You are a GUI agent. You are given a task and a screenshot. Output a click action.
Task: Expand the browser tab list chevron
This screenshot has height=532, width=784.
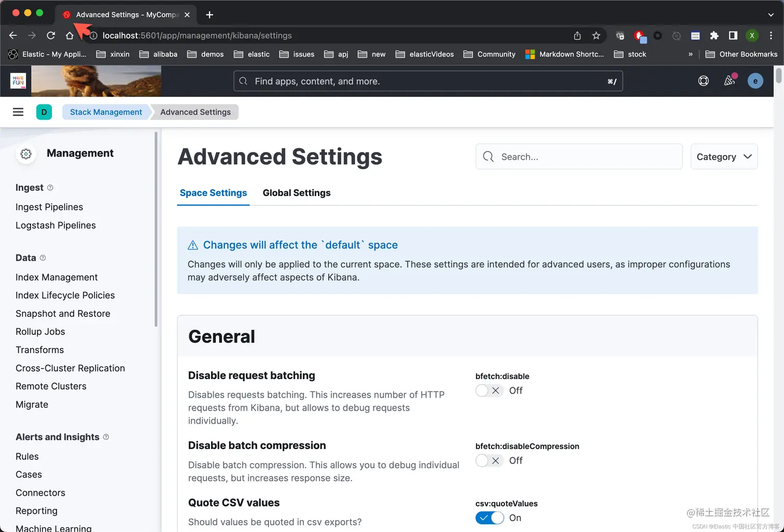click(771, 15)
